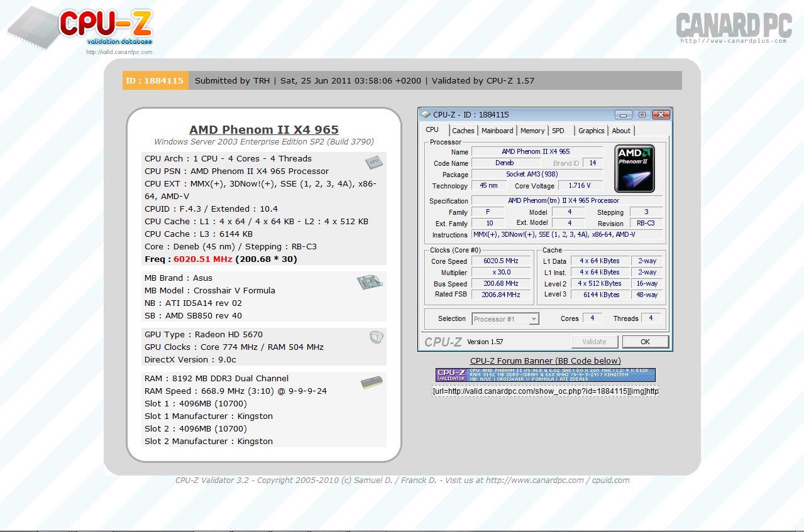804x532 pixels.
Task: Click the SB : AMD SB850 rev 40 line
Action: 193,315
